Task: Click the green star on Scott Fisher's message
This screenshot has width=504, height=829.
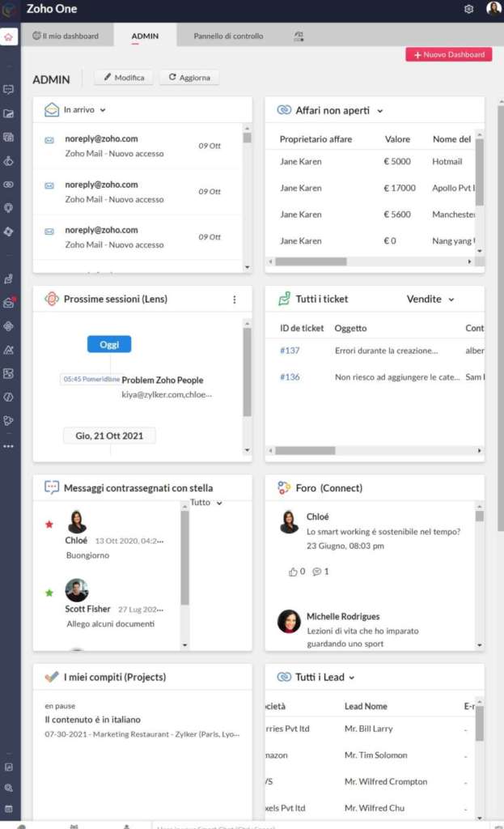Action: click(x=49, y=593)
